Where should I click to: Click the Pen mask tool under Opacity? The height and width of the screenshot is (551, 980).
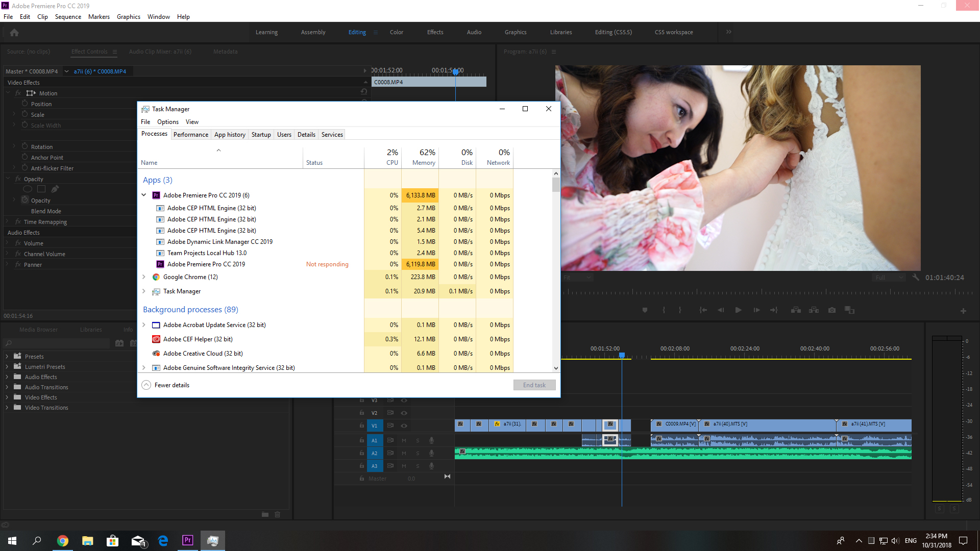pyautogui.click(x=55, y=189)
